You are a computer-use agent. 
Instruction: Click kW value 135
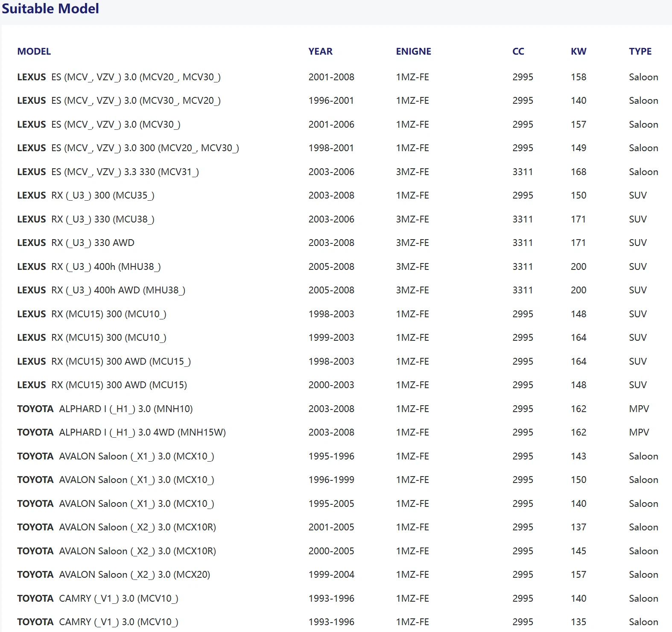coord(579,622)
